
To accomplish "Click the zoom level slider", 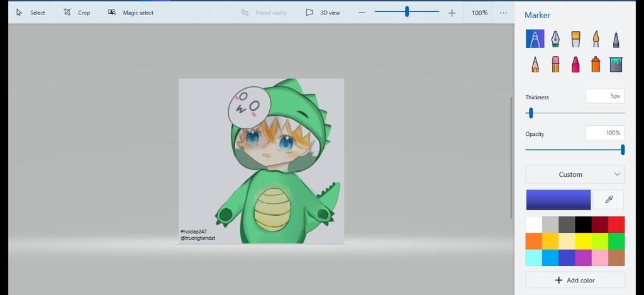I will click(x=407, y=11).
